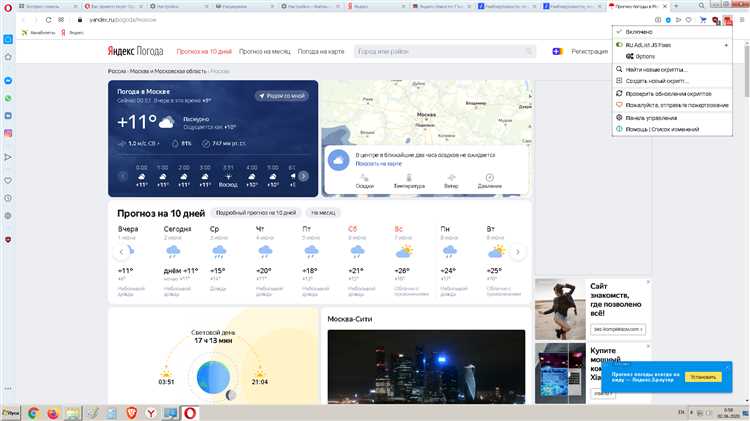Click the 'Рядом со мной' button
The height and width of the screenshot is (421, 750).
pyautogui.click(x=282, y=95)
